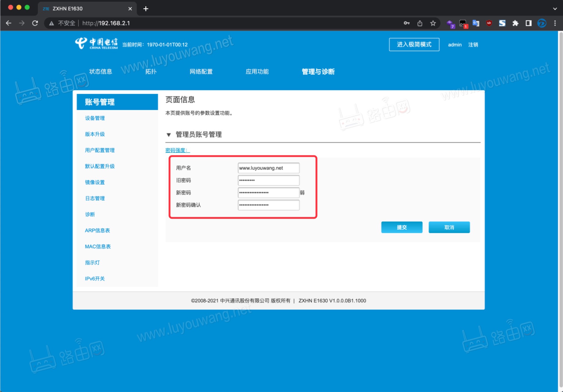
Task: Switch to the 网络配置 menu
Action: click(x=201, y=71)
